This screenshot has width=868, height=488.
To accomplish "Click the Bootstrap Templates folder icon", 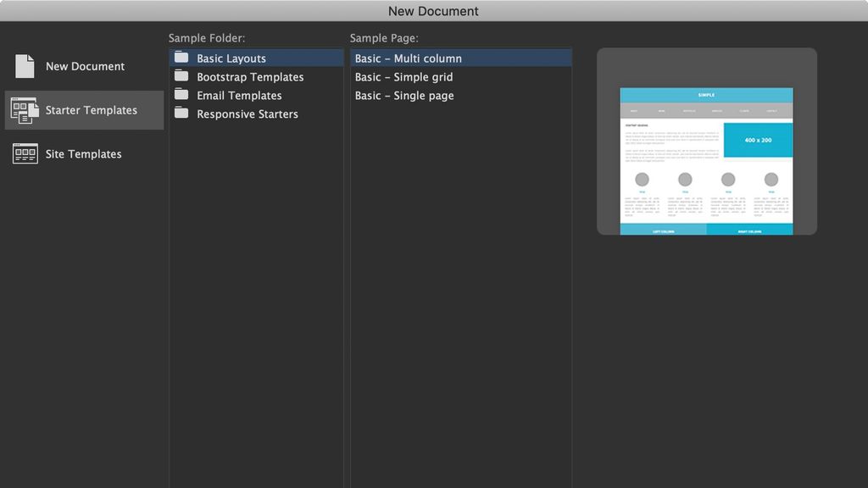I will pos(181,76).
